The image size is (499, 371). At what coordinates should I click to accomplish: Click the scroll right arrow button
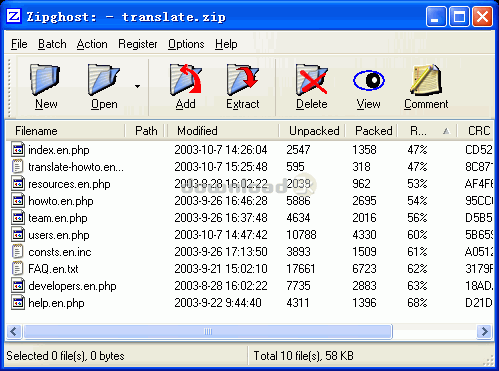(484, 332)
